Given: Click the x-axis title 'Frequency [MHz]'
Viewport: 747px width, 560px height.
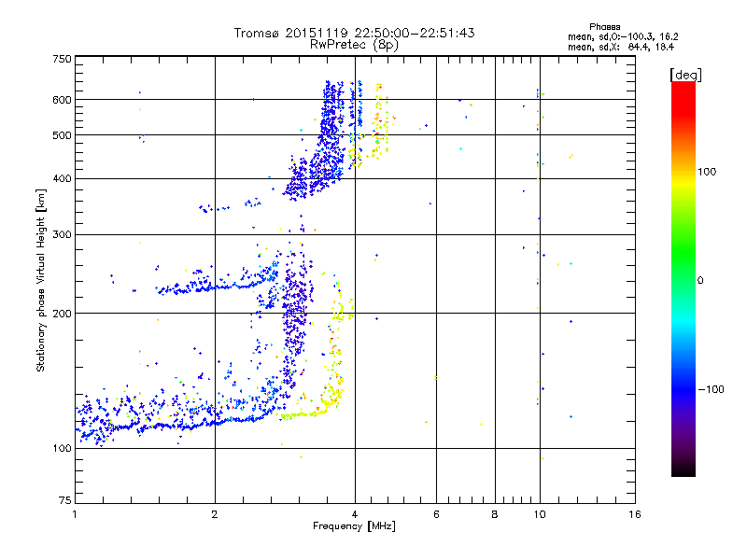Looking at the screenshot, I should 354,526.
